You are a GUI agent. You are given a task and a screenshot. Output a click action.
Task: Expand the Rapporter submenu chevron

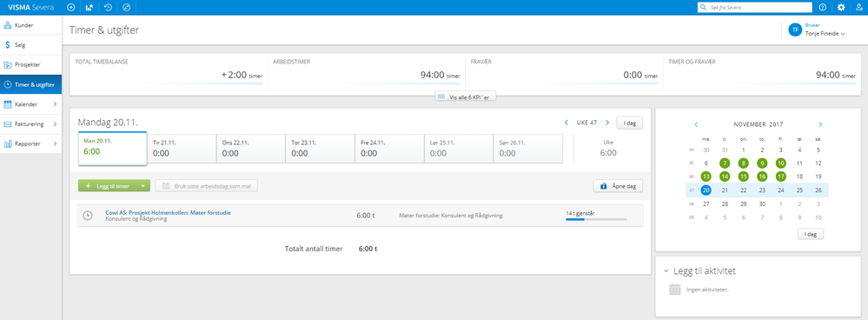[55, 144]
